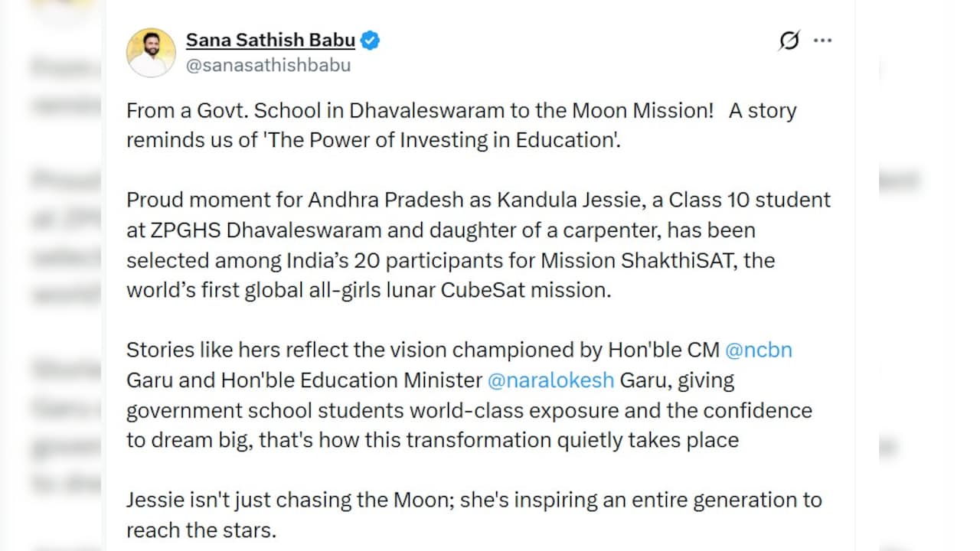This screenshot has height=551, width=980.
Task: Click the 'Moon Mission!' phrase in first line
Action: [642, 111]
